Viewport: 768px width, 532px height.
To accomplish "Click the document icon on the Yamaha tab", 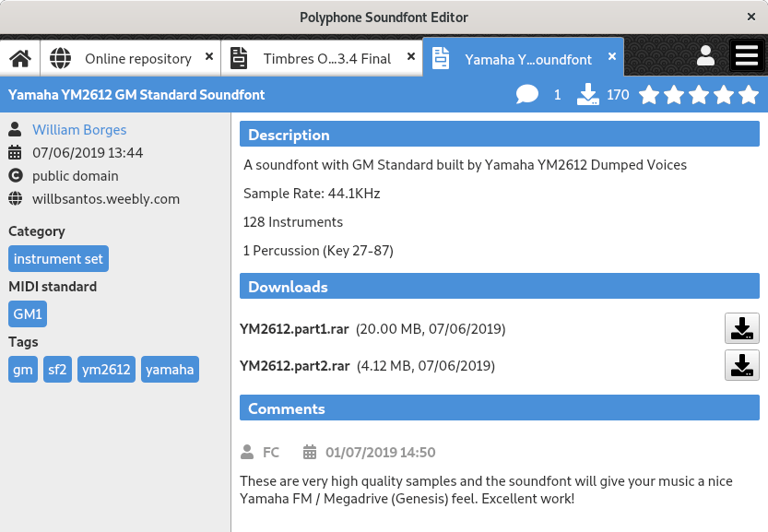I will click(441, 55).
